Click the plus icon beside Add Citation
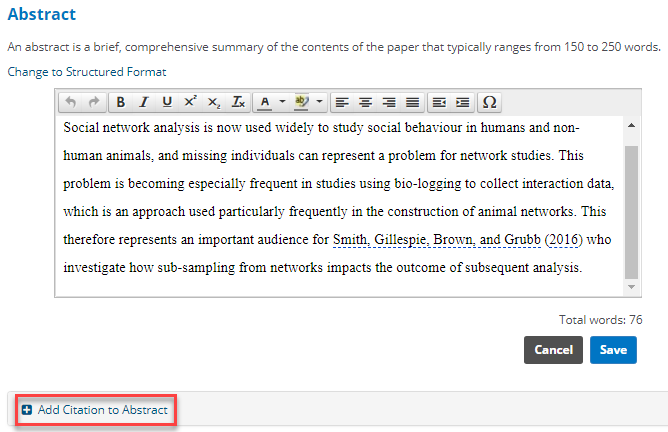Image resolution: width=668 pixels, height=432 pixels. pyautogui.click(x=27, y=410)
